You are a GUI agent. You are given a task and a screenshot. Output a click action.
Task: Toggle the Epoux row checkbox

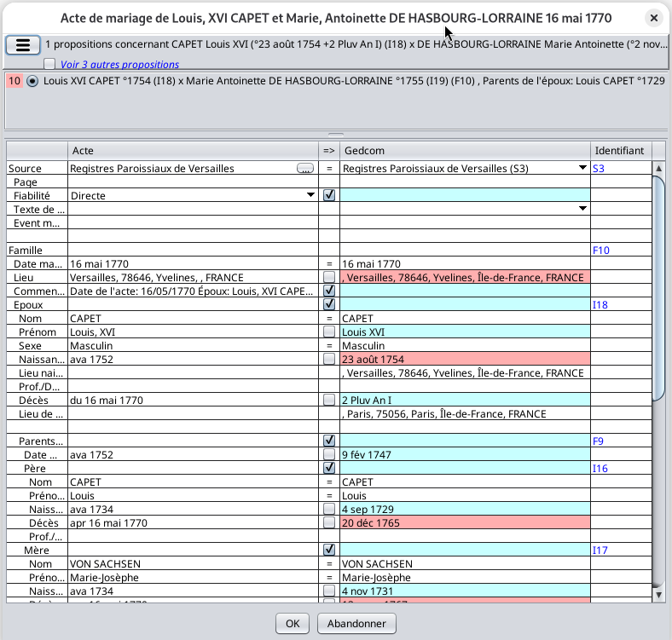point(329,305)
